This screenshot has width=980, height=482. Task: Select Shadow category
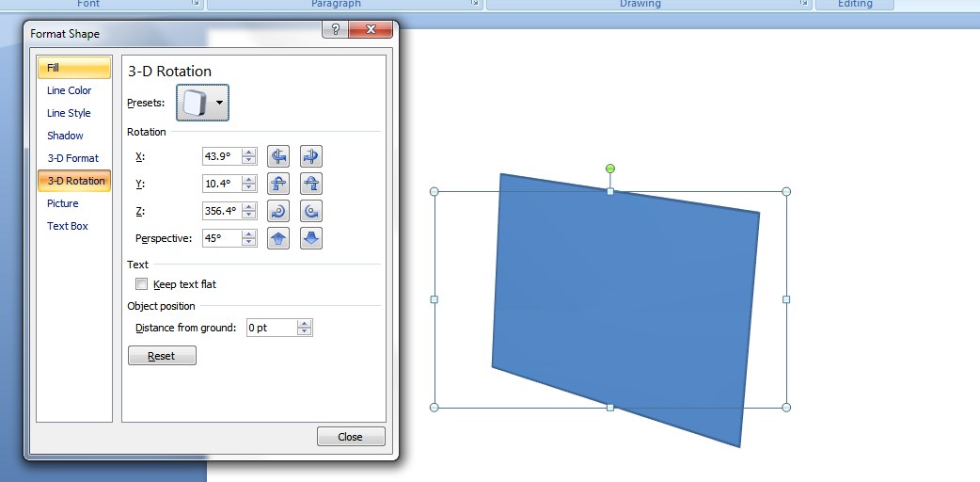click(74, 136)
